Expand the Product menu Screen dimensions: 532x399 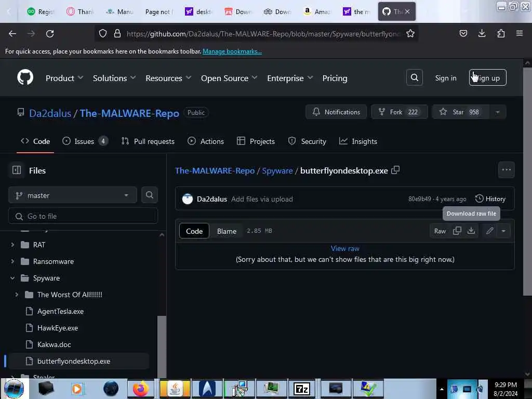[64, 78]
